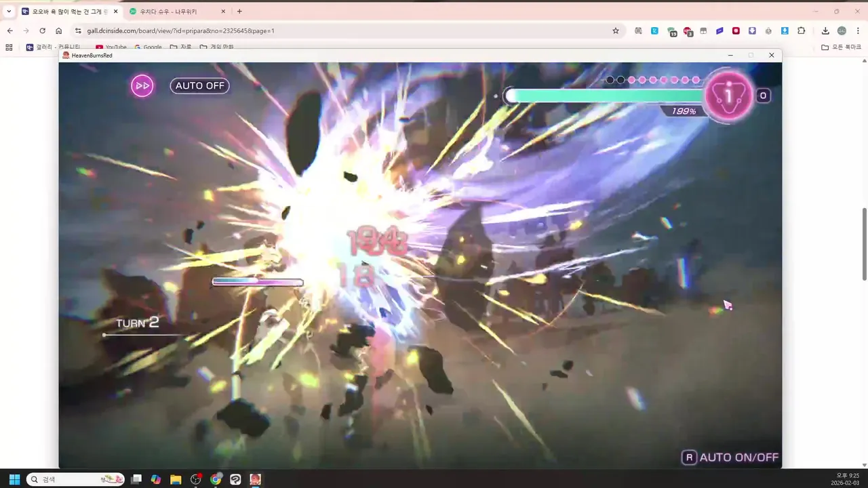This screenshot has width=868, height=488.
Task: Open the Windows Start menu
Action: pyautogui.click(x=14, y=479)
